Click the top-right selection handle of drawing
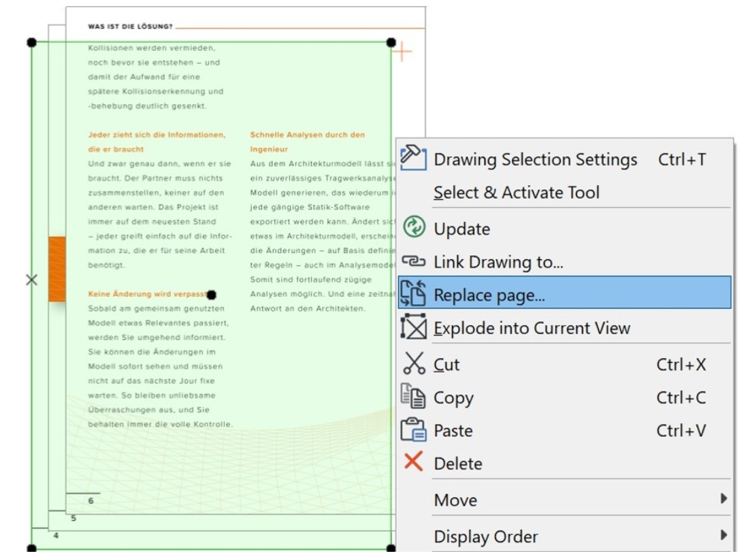 [x=391, y=42]
